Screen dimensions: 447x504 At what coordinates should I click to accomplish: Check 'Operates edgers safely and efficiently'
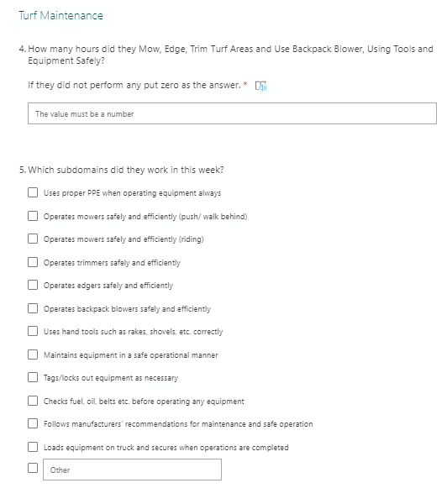[33, 285]
